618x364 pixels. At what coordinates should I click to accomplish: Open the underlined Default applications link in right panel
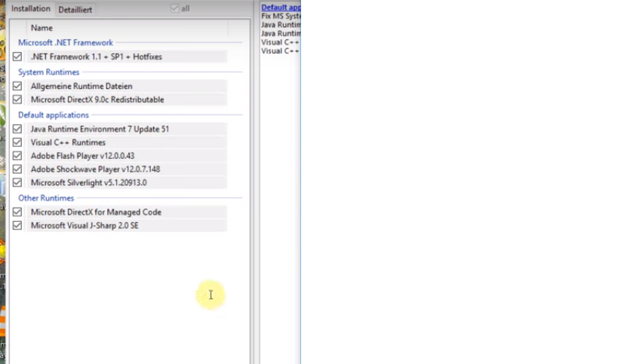pyautogui.click(x=280, y=8)
